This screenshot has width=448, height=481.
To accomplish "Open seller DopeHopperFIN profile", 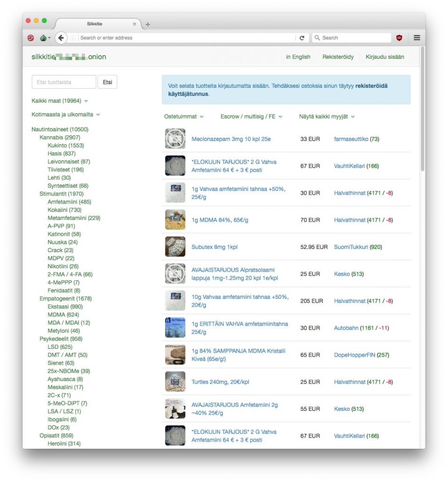I will pyautogui.click(x=355, y=355).
